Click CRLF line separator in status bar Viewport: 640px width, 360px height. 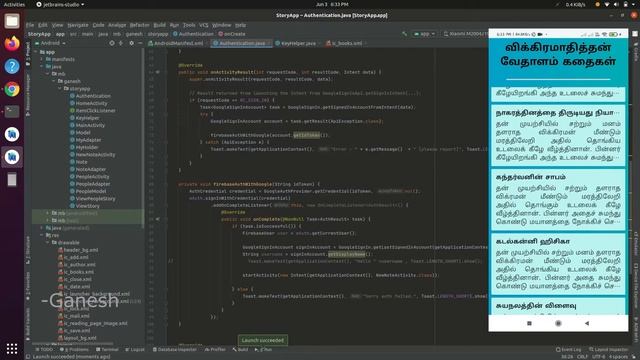(x=582, y=356)
